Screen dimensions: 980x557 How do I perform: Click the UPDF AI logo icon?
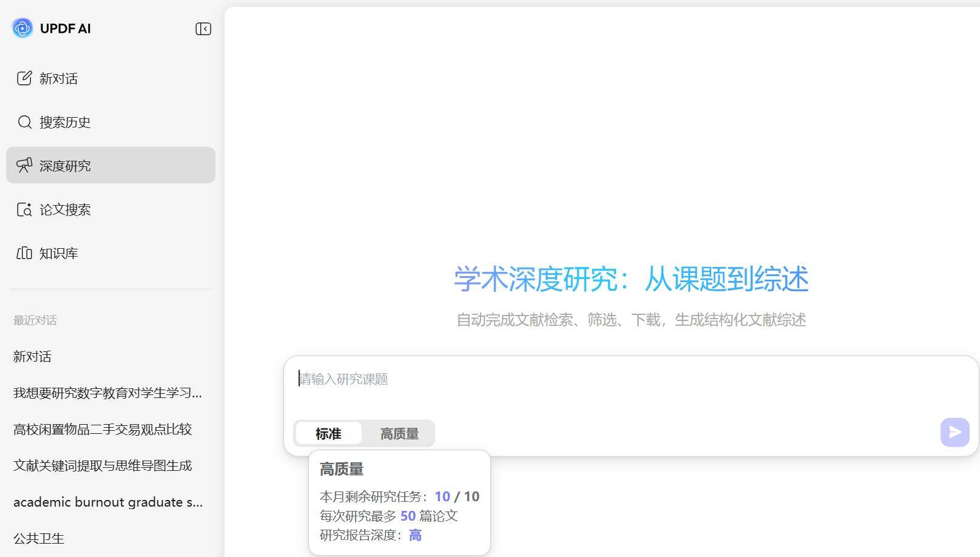(22, 28)
